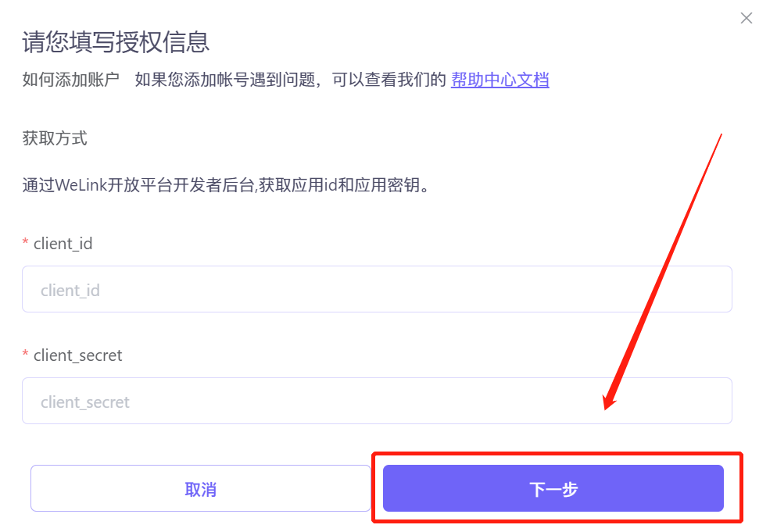The image size is (777, 532).
Task: Submit the credentials via the purple 下一步 button
Action: (553, 488)
